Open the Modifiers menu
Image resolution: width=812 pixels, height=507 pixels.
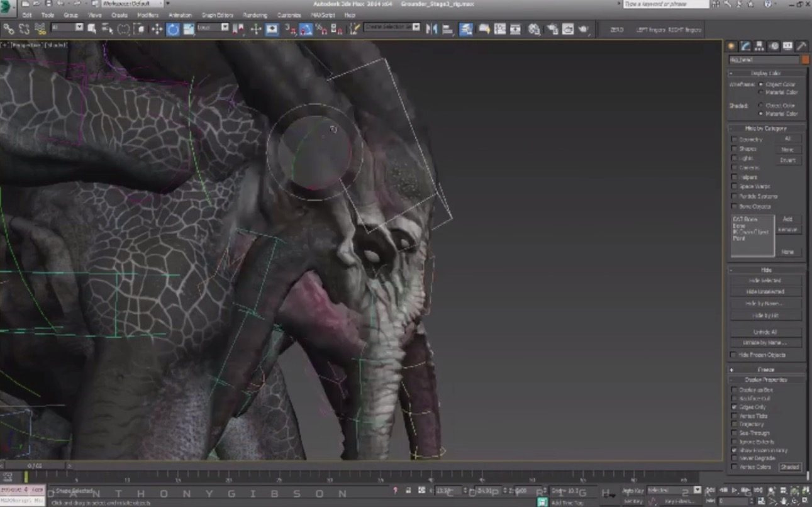point(148,14)
